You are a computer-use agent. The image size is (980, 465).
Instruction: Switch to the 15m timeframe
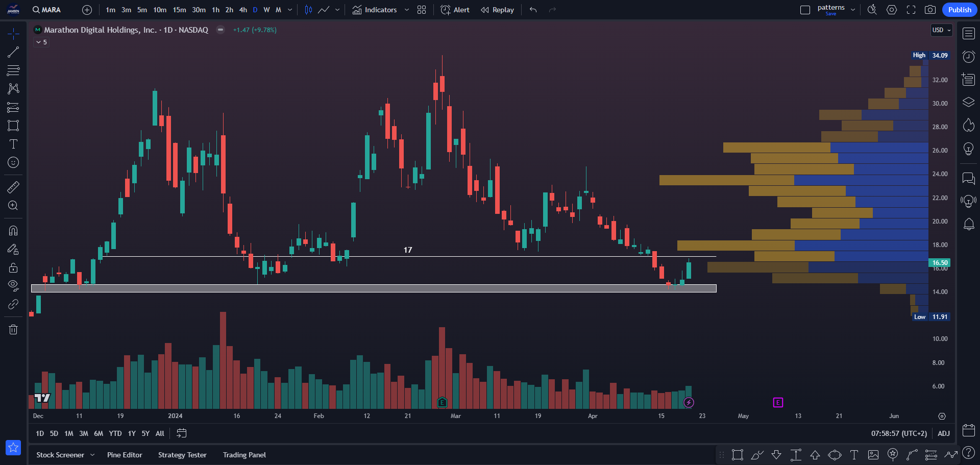[179, 10]
